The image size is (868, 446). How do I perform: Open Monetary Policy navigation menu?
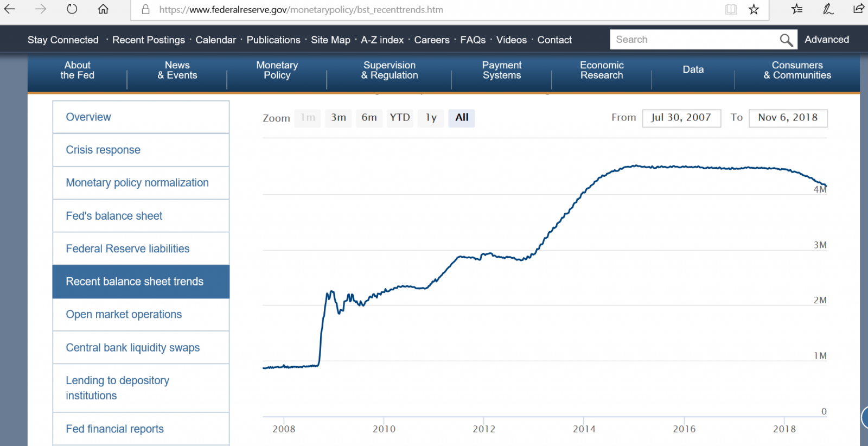pyautogui.click(x=277, y=71)
